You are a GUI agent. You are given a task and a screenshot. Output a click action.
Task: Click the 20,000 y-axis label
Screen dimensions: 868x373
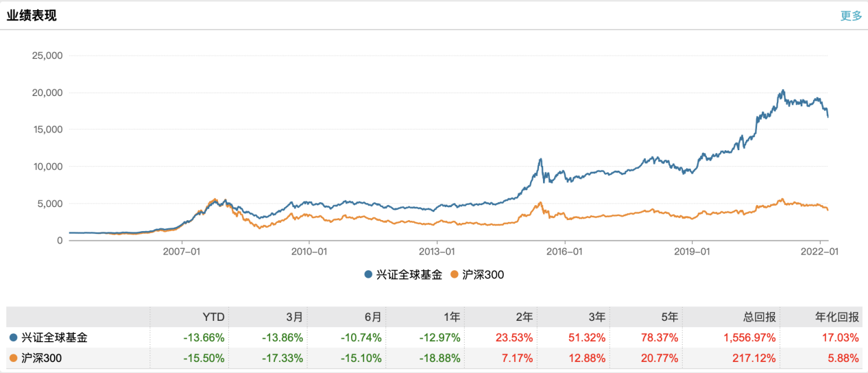pos(47,93)
